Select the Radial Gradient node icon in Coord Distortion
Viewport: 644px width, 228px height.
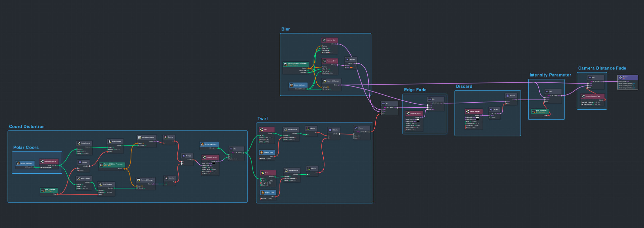(x=204, y=157)
